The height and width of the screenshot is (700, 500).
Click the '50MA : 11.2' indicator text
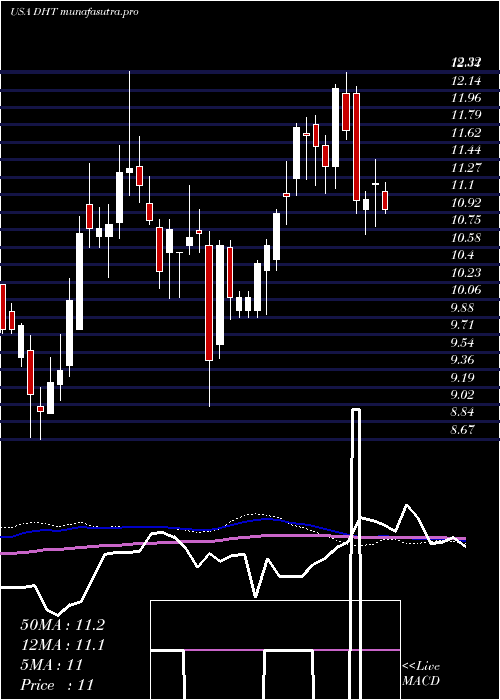[62, 625]
